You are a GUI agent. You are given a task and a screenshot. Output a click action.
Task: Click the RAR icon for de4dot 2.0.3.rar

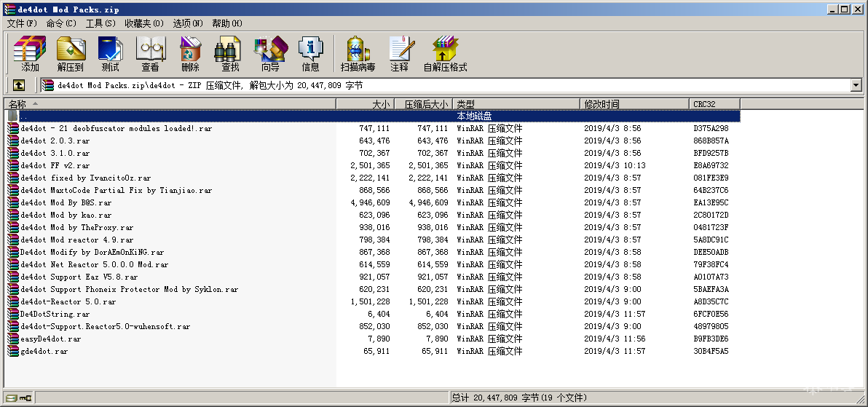click(x=12, y=141)
